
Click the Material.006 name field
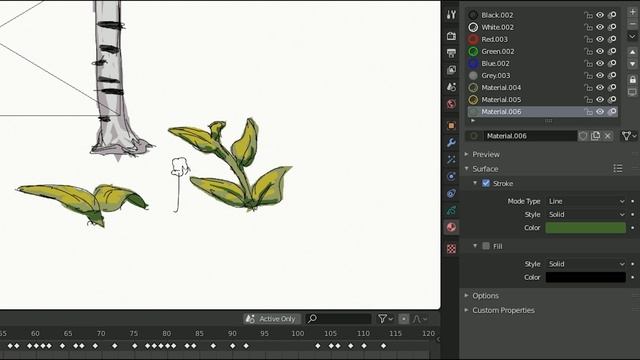click(530, 136)
